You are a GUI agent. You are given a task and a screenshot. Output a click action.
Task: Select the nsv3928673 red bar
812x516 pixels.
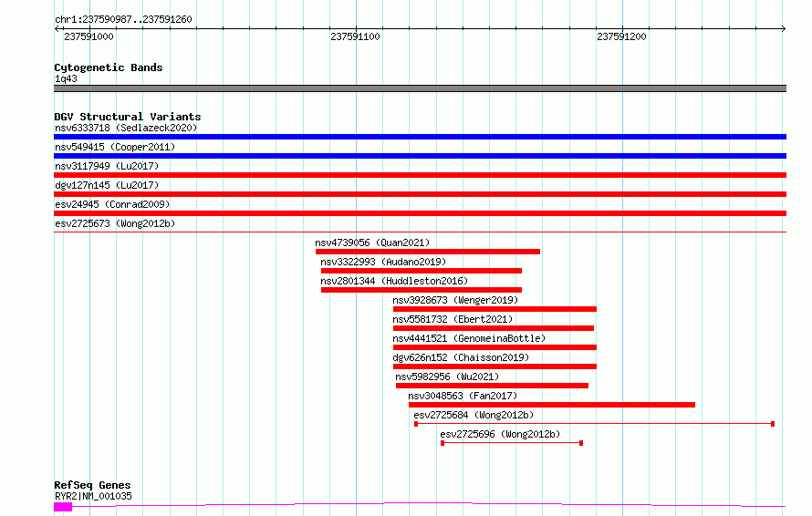click(x=494, y=309)
